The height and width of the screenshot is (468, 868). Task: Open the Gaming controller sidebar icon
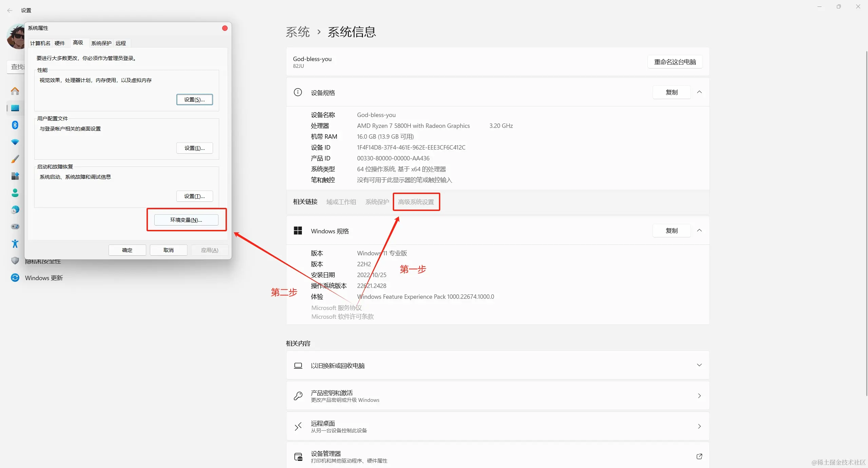coord(15,227)
